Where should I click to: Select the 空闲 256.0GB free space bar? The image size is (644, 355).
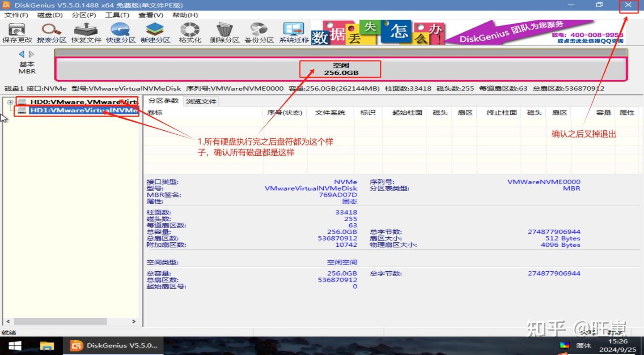[341, 69]
